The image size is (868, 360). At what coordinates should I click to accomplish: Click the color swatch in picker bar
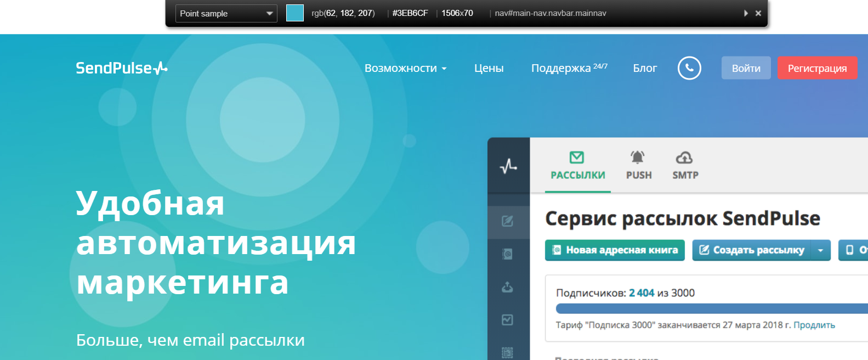tap(295, 13)
